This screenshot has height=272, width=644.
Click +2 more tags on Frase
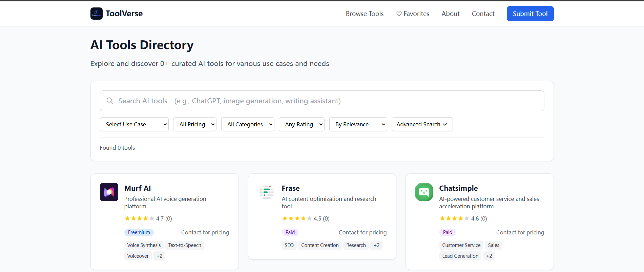click(377, 245)
